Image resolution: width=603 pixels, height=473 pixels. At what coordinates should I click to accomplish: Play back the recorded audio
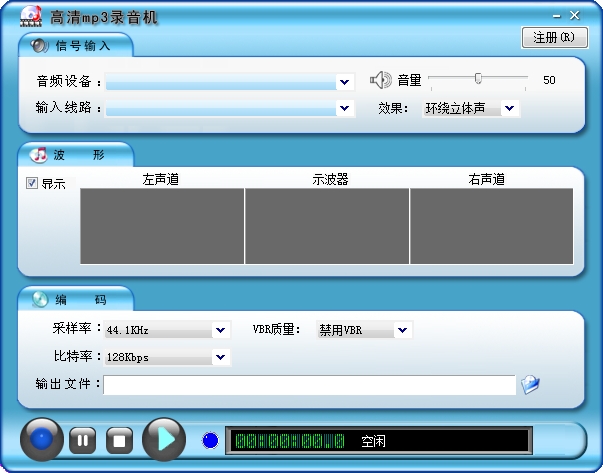(x=164, y=438)
